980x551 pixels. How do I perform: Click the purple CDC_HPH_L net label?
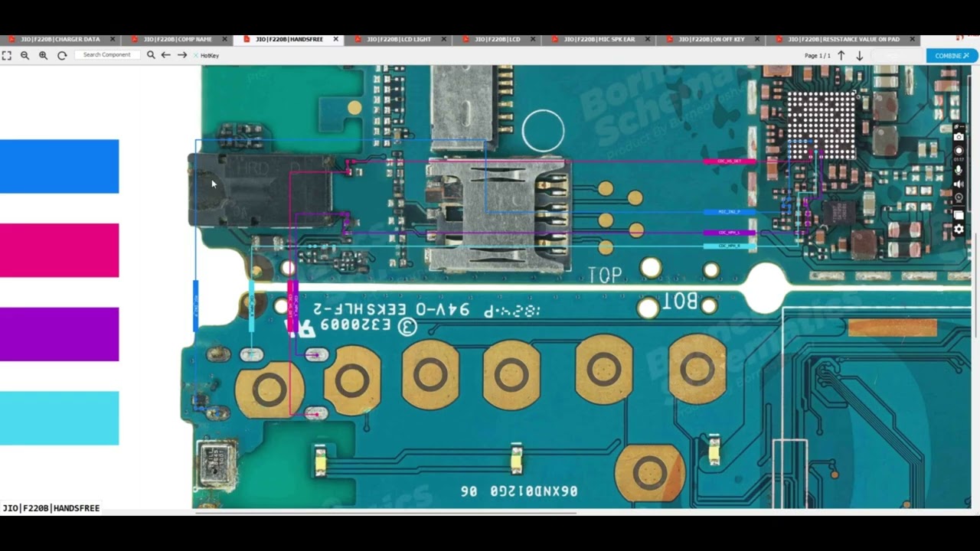[730, 233]
